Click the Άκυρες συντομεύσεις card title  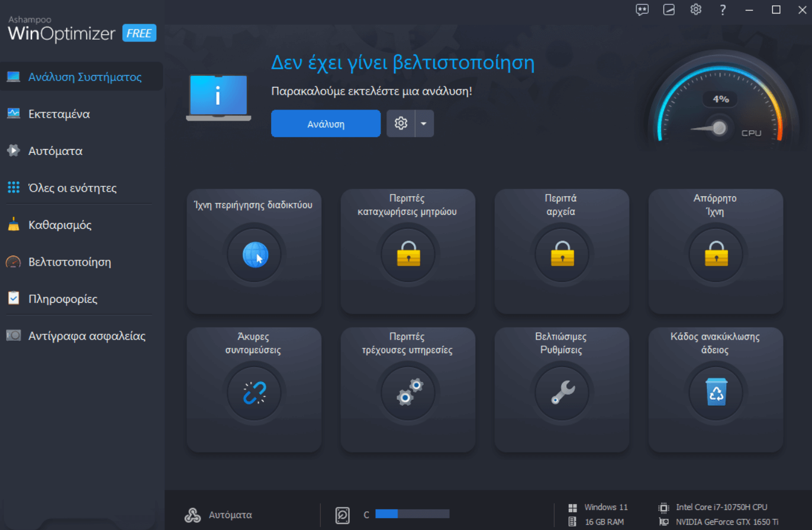click(x=253, y=343)
